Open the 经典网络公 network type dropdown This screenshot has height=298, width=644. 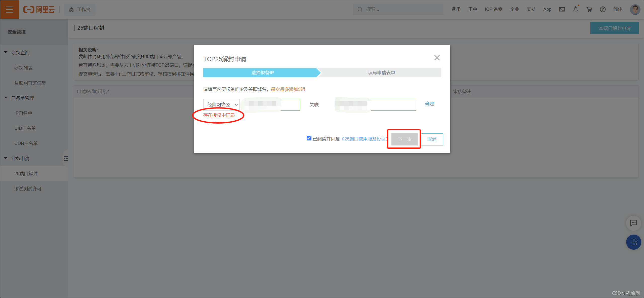(x=221, y=104)
